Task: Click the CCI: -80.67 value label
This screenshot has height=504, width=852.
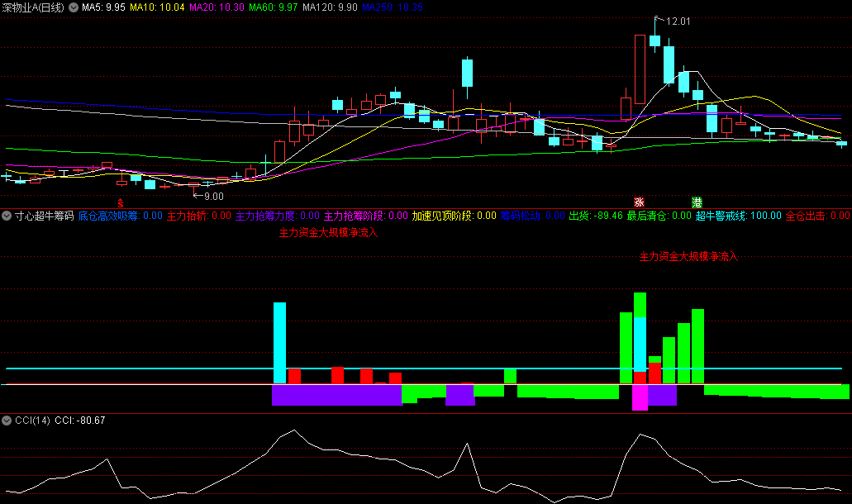Action: tap(80, 421)
